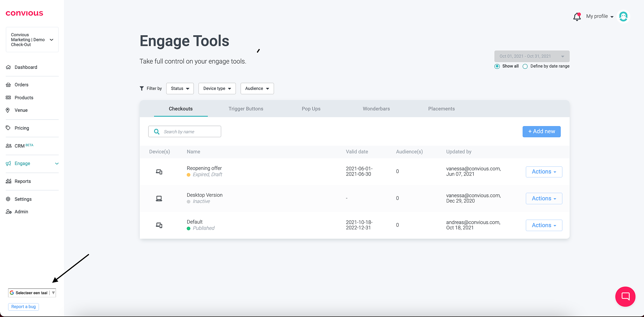Viewport: 644px width, 317px height.
Task: Click the profile avatar icon
Action: tap(623, 17)
